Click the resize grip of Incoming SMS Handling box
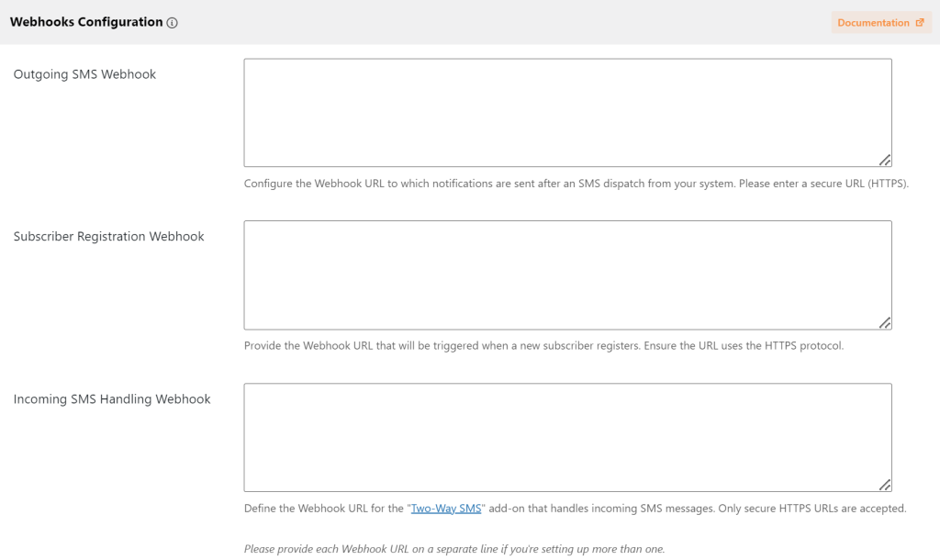Screen dimensions: 940x560 (885, 485)
